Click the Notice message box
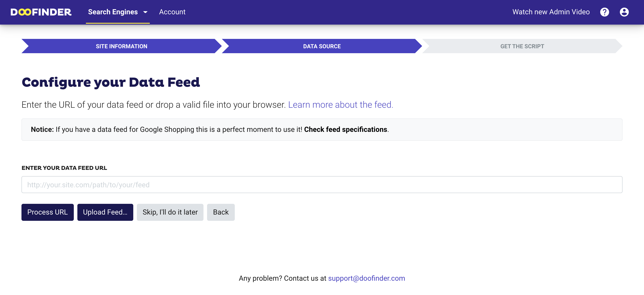 322,129
